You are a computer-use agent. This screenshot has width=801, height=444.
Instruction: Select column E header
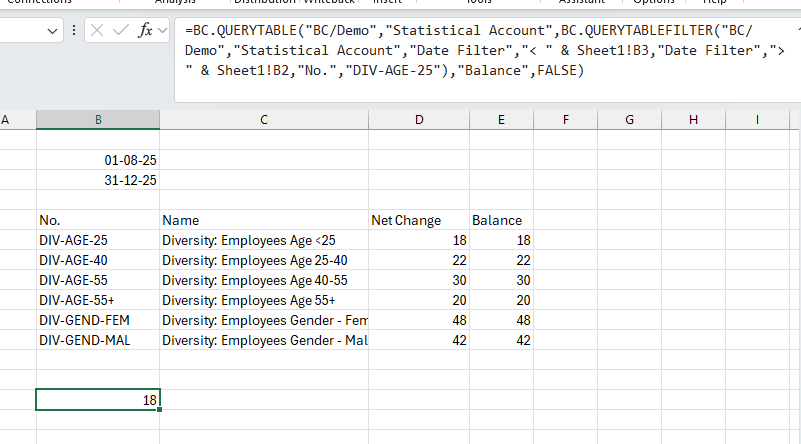point(501,120)
